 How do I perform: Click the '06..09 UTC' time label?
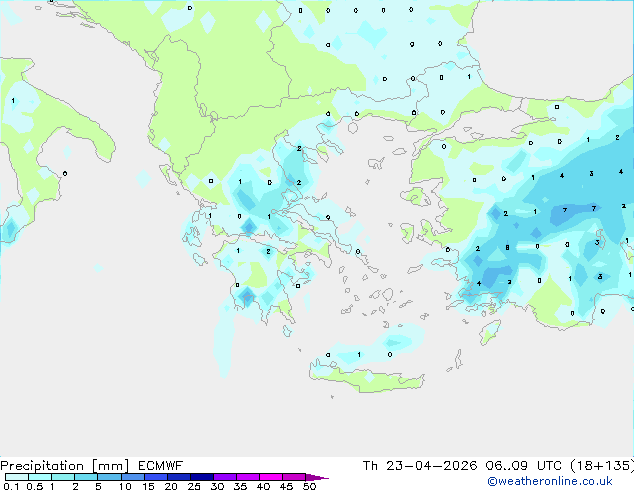coord(524,466)
